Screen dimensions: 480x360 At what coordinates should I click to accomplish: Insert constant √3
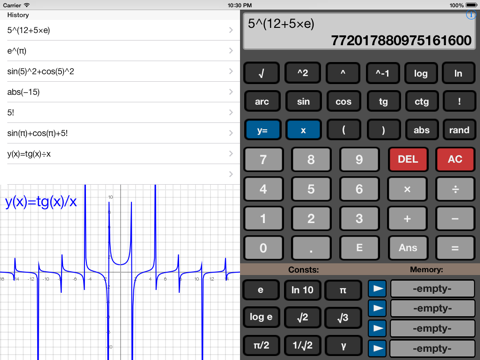click(x=343, y=317)
